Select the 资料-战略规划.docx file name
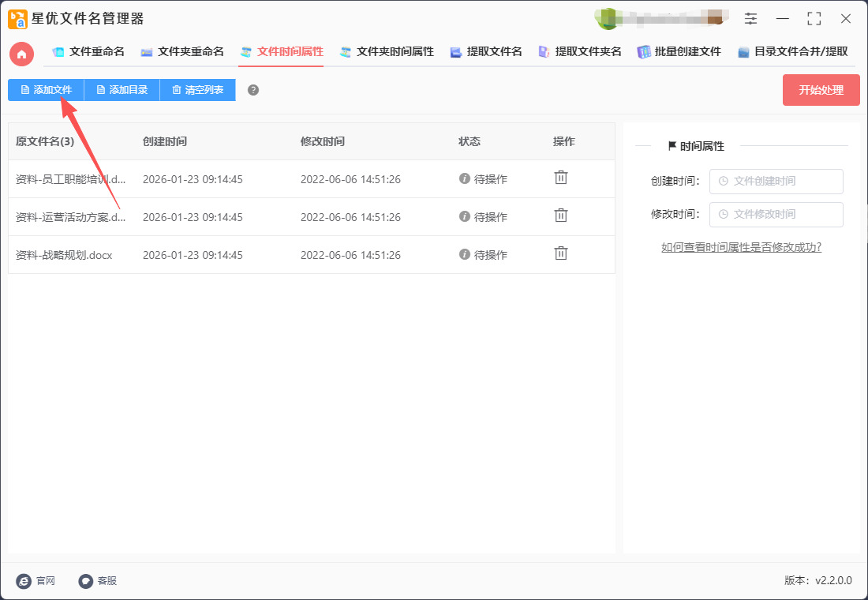The image size is (868, 600). (x=64, y=255)
